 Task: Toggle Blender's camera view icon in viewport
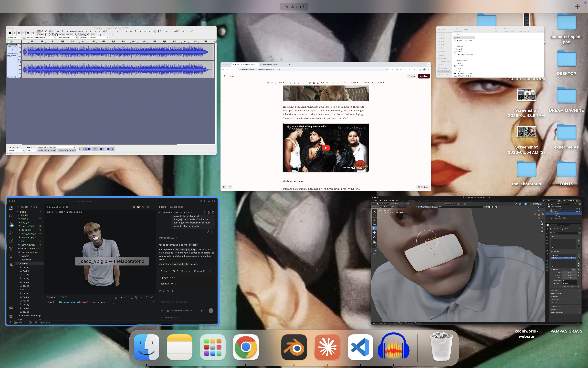pos(542,228)
